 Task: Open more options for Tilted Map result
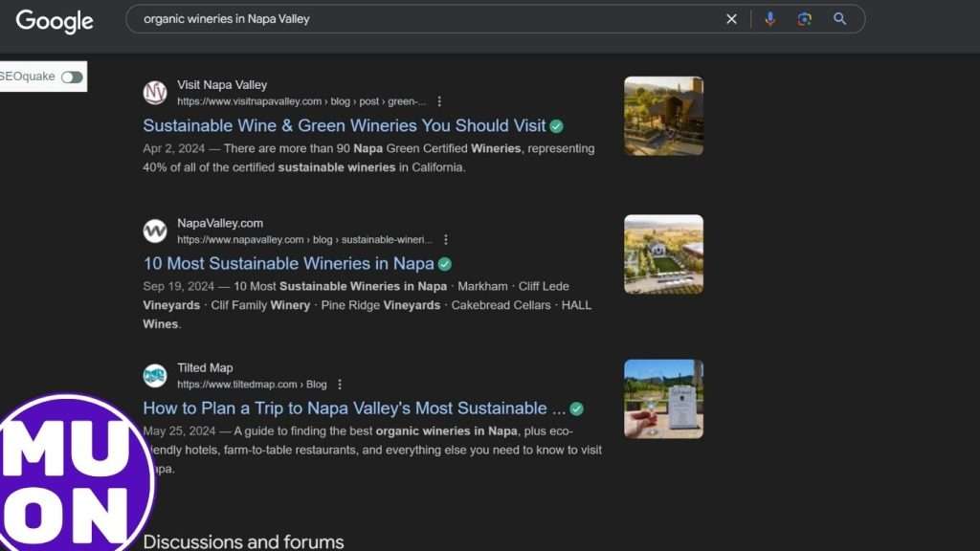click(340, 385)
